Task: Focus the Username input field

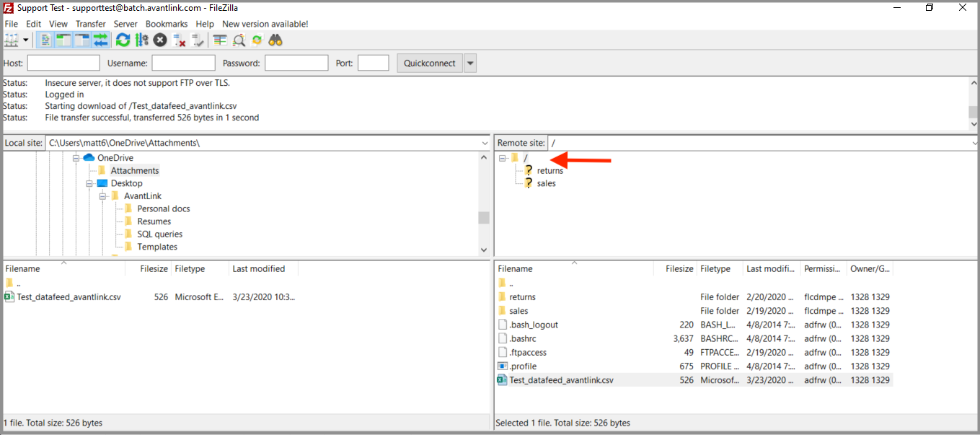Action: coord(183,63)
